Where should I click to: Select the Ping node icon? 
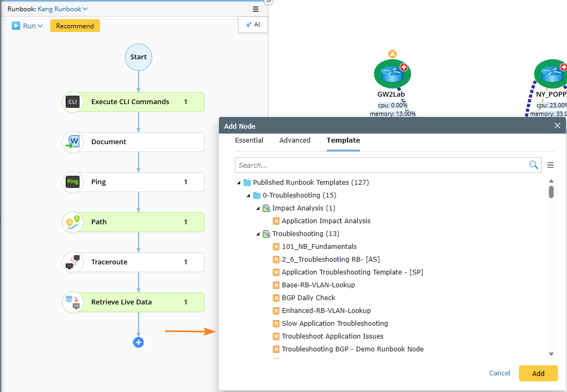click(73, 182)
